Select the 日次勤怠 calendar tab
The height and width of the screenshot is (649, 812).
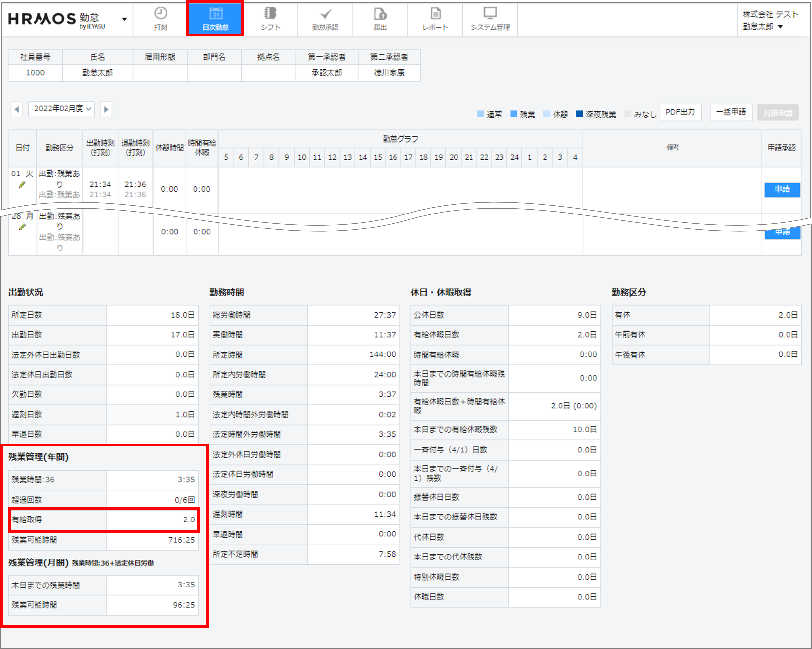215,19
